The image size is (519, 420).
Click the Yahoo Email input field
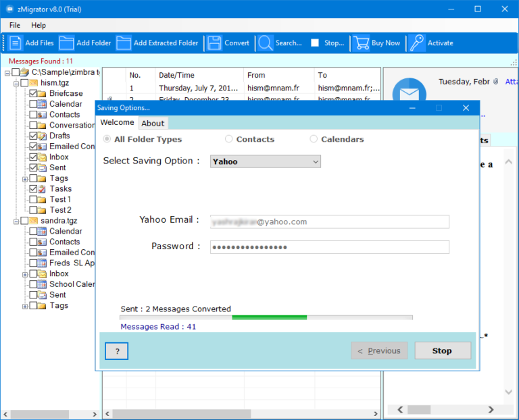click(330, 221)
